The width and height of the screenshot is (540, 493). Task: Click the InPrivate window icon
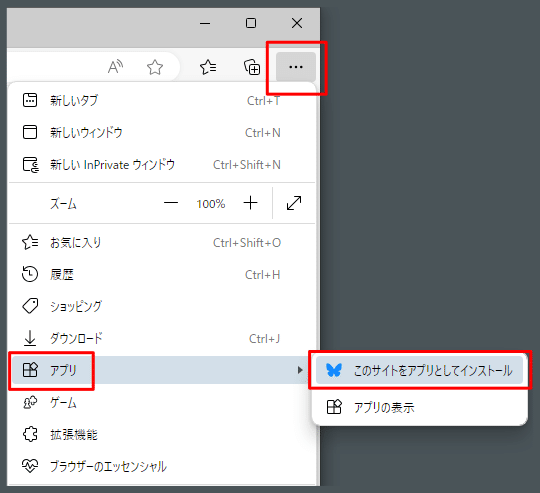(x=31, y=165)
